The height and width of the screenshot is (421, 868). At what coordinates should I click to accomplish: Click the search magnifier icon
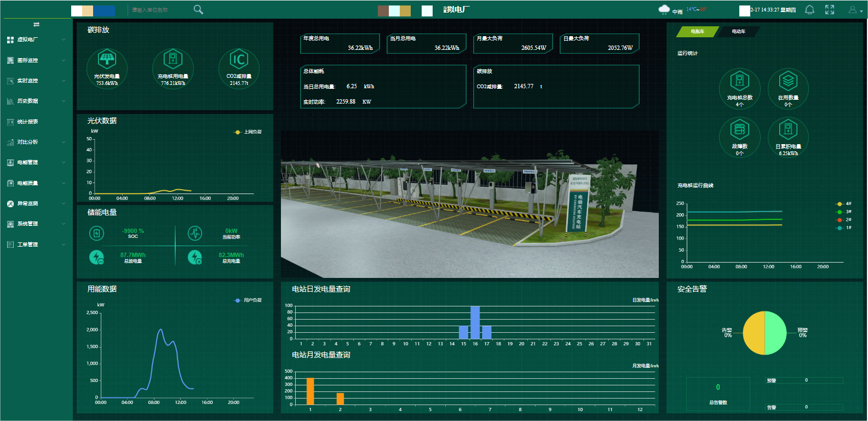coord(198,9)
